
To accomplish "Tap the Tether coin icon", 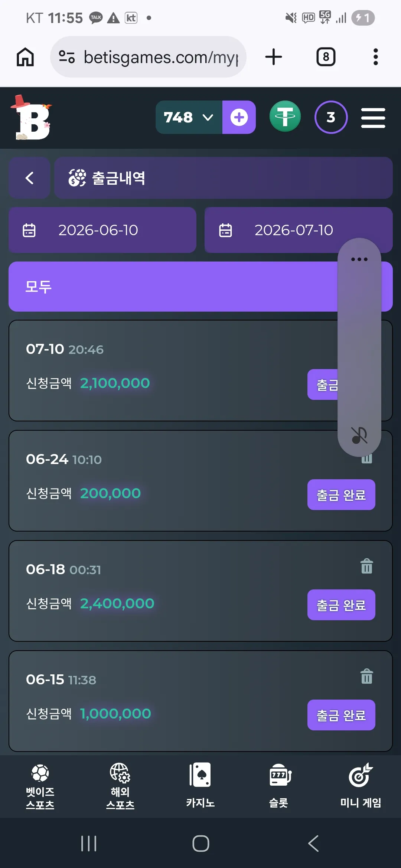I will click(285, 116).
